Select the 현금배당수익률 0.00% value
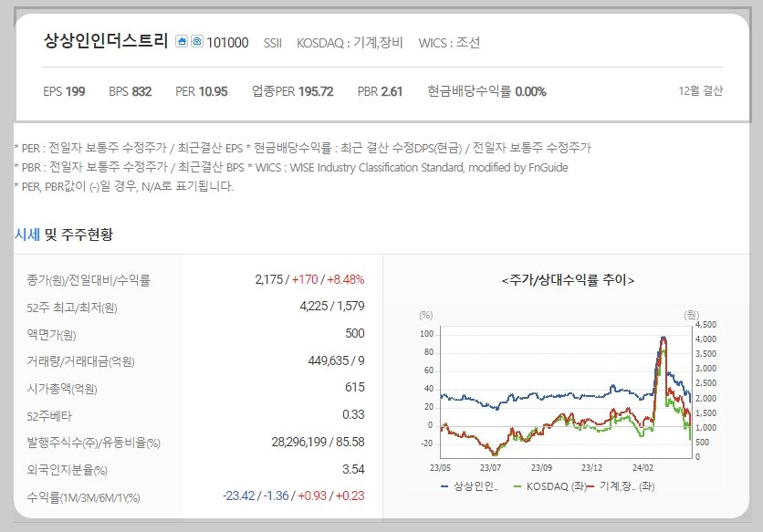763x532 pixels. (x=486, y=91)
